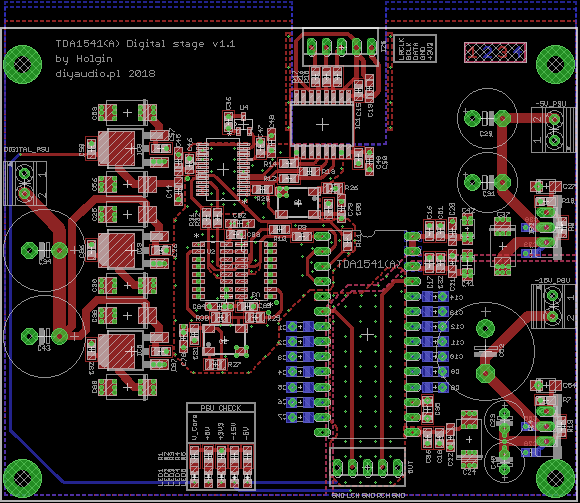
Task: Click the OUT connector at the bottom
Action: [x=367, y=467]
